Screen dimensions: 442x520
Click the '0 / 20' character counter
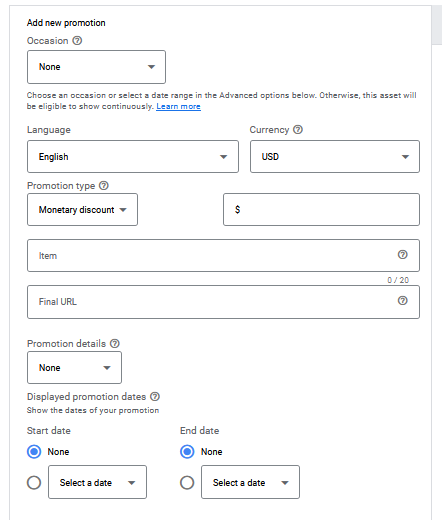tap(398, 280)
